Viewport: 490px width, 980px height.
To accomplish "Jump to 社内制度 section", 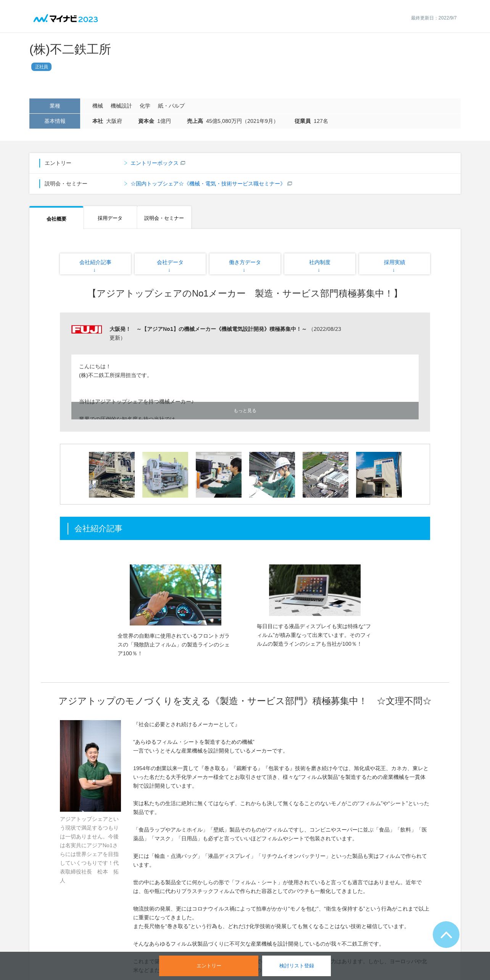I will coord(320,264).
